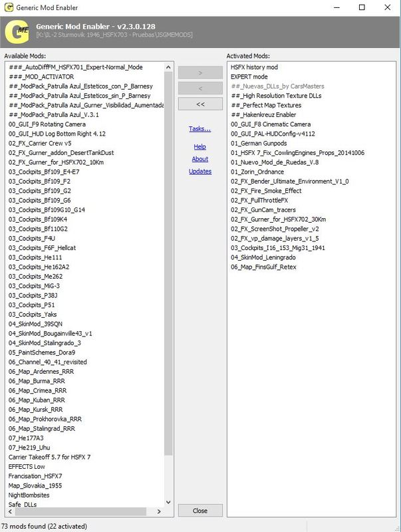Click the horizontal scrollbar thumb of Available Mods

click(80, 511)
